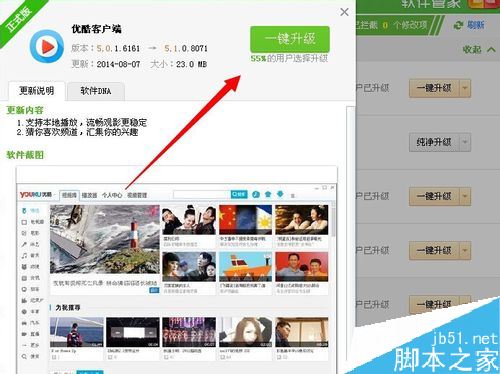This screenshot has height=374, width=500.
Task: Click the orange cartoon ship thumbnail
Action: (245, 267)
